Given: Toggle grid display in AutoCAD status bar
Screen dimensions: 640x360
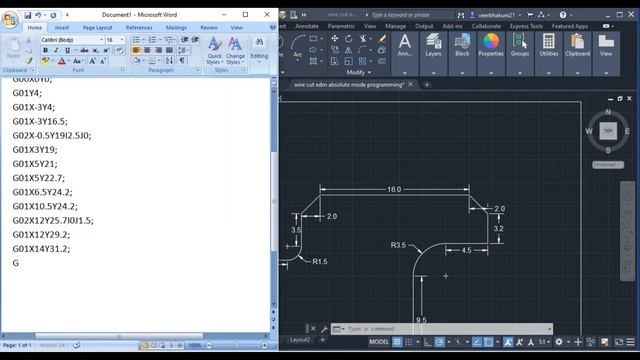Looking at the screenshot, I should click(x=397, y=342).
